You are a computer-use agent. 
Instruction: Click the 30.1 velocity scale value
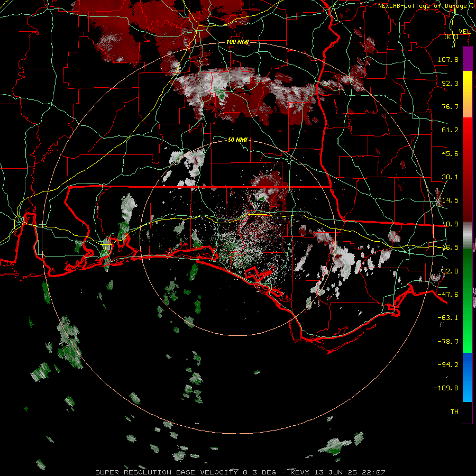[x=450, y=177]
